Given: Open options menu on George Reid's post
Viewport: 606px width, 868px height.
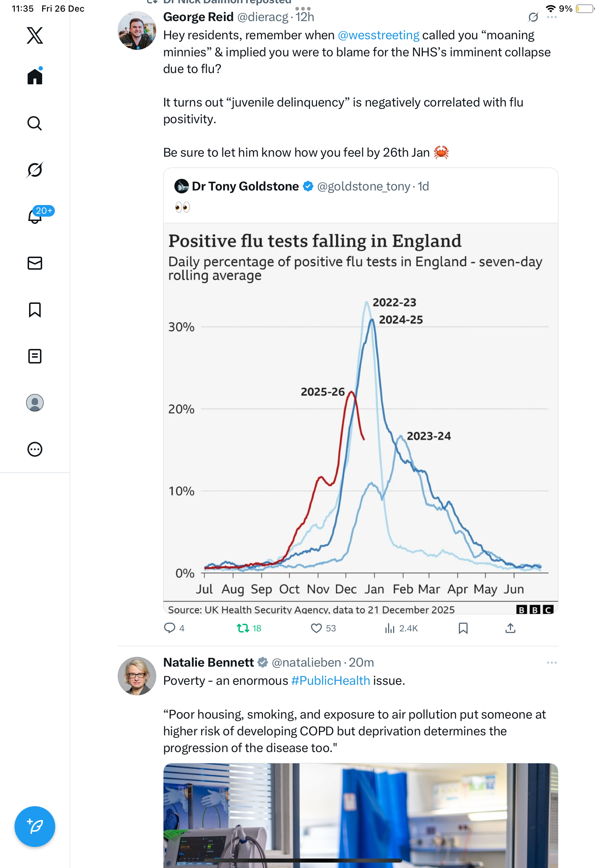Looking at the screenshot, I should click(x=552, y=17).
